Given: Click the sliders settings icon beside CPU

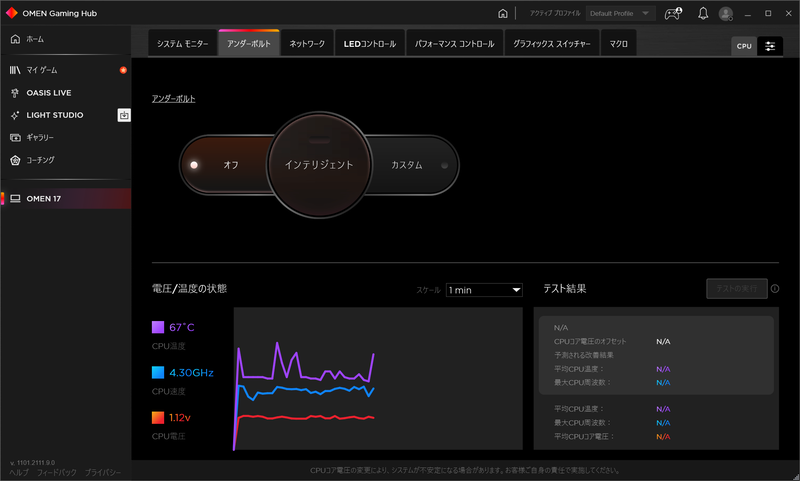Looking at the screenshot, I should point(770,46).
